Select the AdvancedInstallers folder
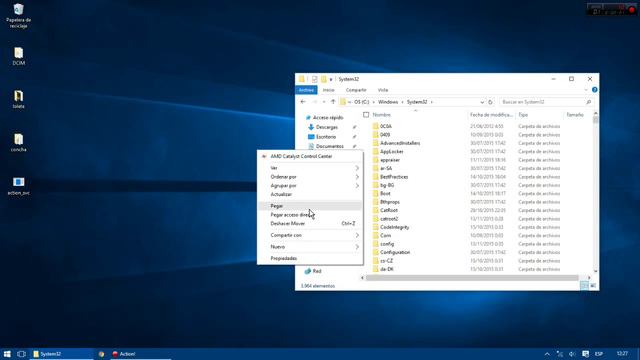 point(400,143)
